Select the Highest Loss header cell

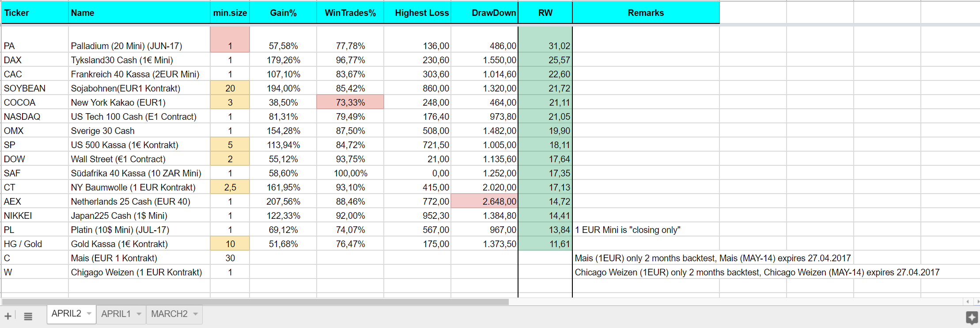(417, 12)
